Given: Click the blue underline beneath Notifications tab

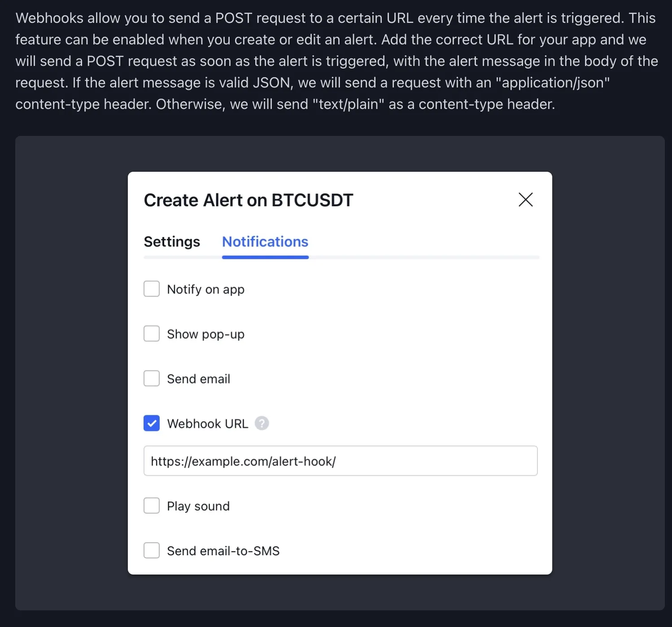Looking at the screenshot, I should (265, 257).
